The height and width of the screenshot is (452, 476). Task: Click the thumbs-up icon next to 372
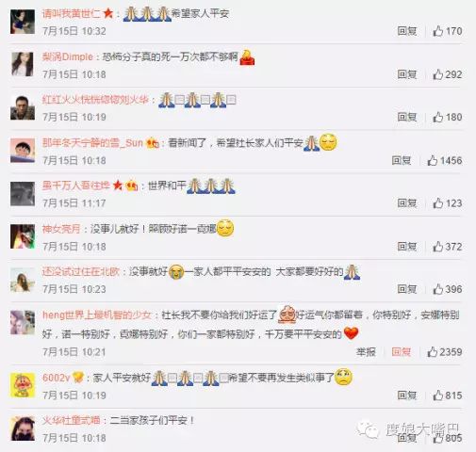(438, 247)
